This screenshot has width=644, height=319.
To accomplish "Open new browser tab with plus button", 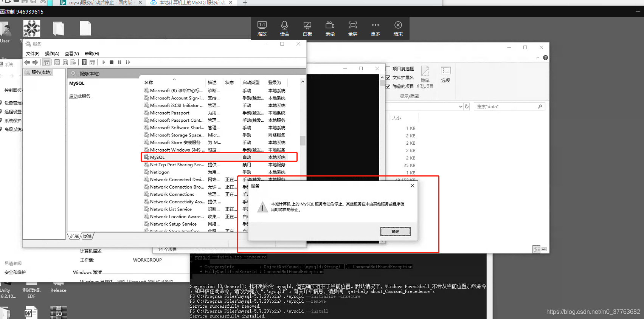I will (x=245, y=3).
